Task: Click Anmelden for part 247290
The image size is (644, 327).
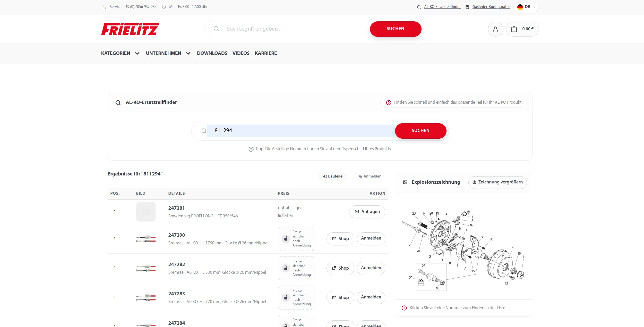Action: click(x=371, y=238)
